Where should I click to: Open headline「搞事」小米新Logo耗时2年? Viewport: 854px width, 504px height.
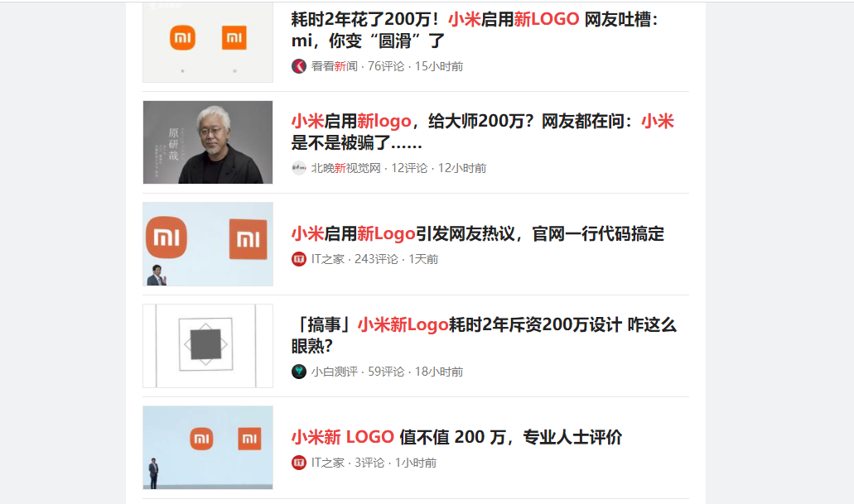point(484,335)
